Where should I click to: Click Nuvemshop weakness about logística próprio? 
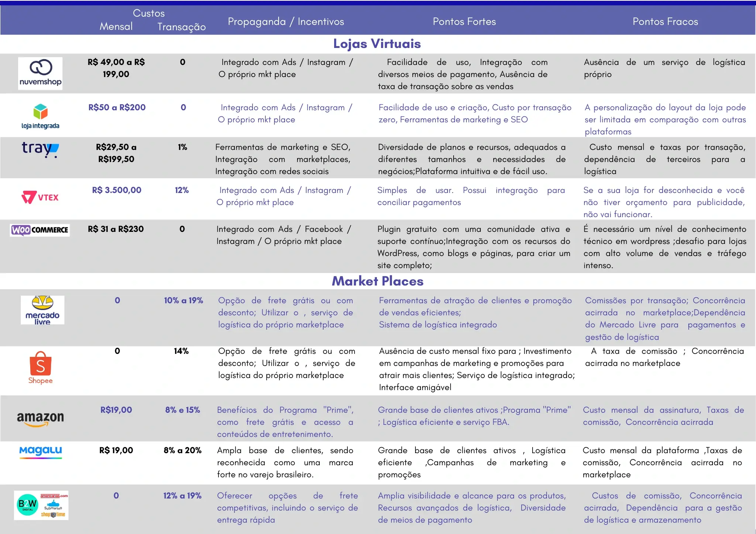[665, 68]
